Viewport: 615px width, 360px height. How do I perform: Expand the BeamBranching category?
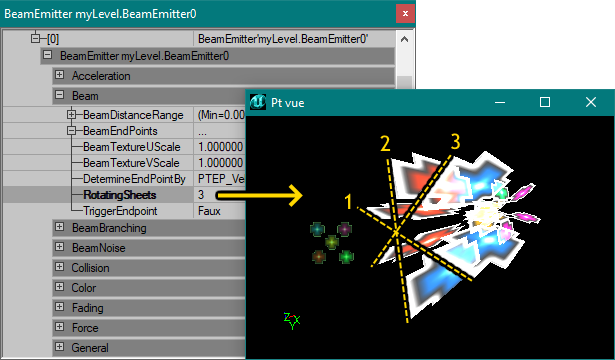pyautogui.click(x=59, y=227)
